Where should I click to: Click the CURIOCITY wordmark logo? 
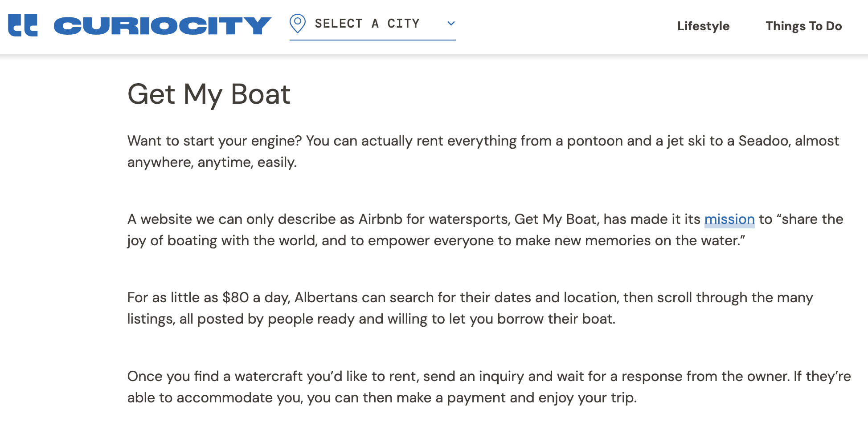click(163, 26)
